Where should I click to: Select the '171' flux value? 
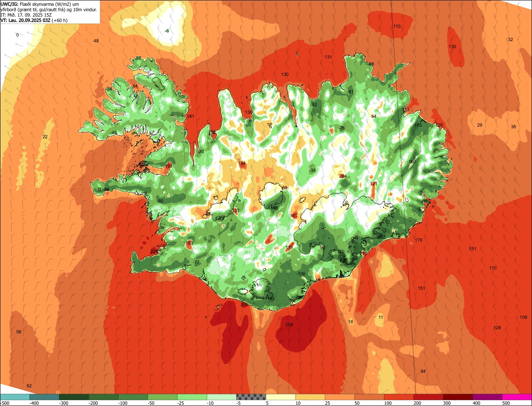290,247
